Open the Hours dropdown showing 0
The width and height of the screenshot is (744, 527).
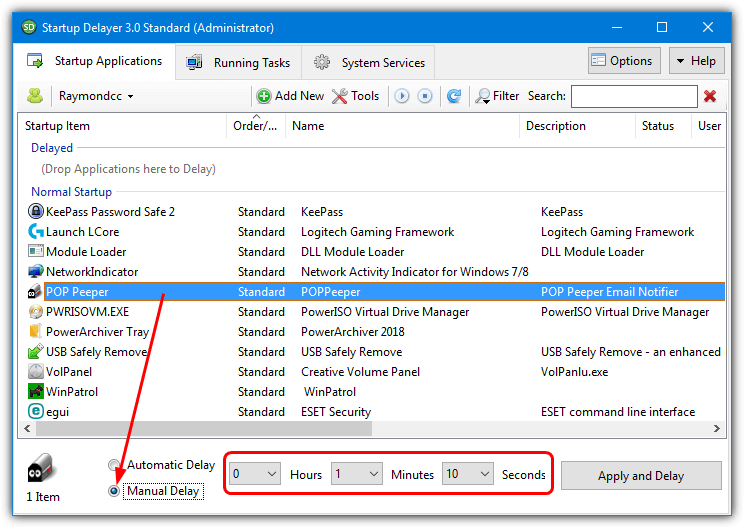(x=255, y=474)
